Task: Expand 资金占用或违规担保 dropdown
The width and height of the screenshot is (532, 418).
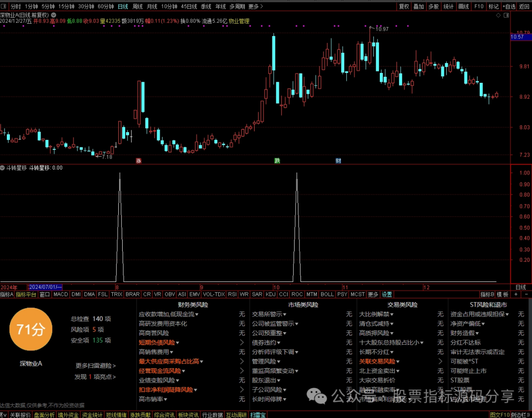Action: pyautogui.click(x=507, y=315)
